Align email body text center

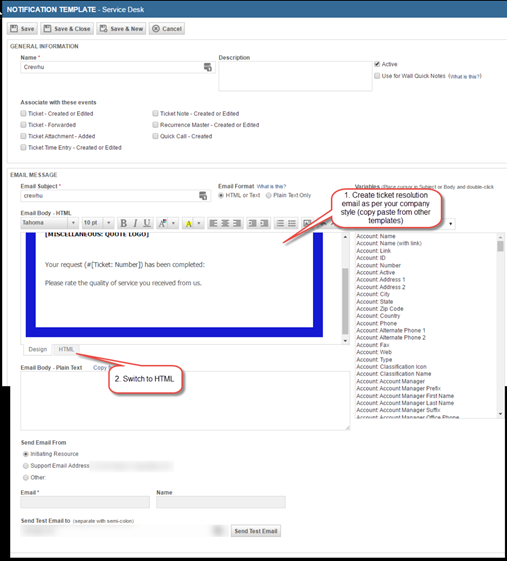[x=225, y=223]
